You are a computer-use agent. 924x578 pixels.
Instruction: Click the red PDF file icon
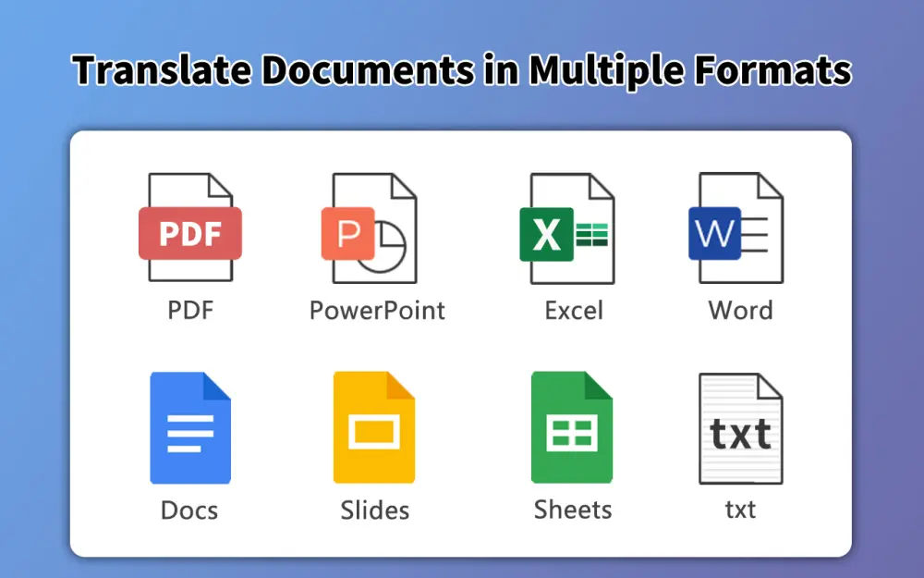[190, 228]
